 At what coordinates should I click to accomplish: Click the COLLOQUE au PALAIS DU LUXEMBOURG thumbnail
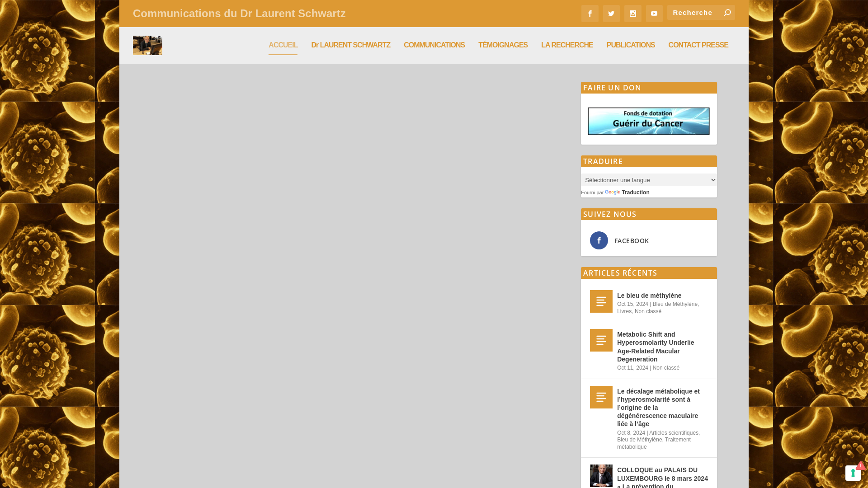point(601,476)
